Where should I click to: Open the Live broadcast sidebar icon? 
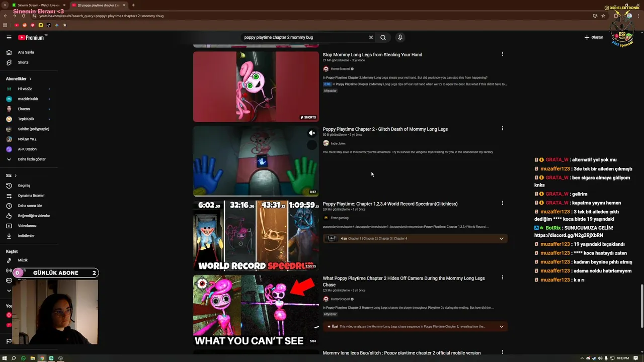[x=9, y=270]
